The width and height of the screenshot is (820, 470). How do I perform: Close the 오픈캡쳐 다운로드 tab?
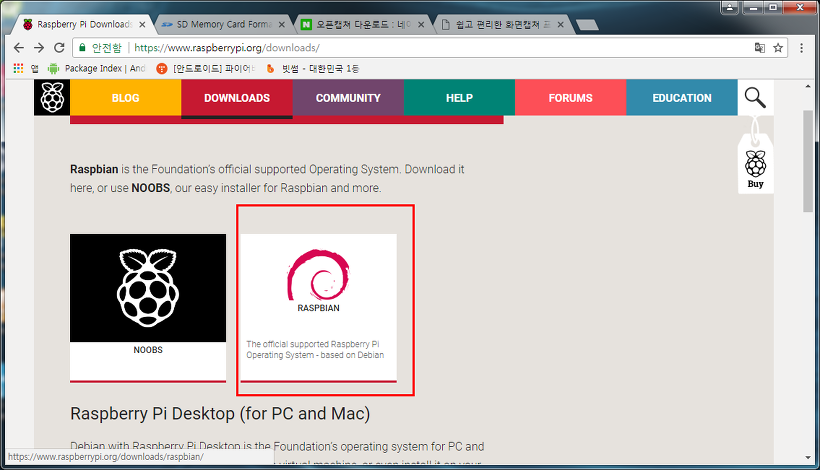(421, 25)
